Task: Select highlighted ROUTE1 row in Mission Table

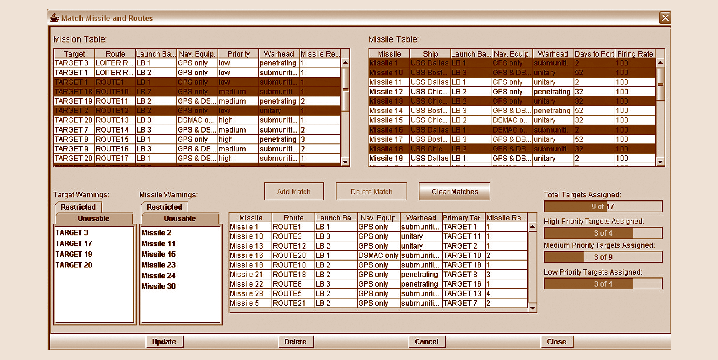Action: tap(197, 82)
